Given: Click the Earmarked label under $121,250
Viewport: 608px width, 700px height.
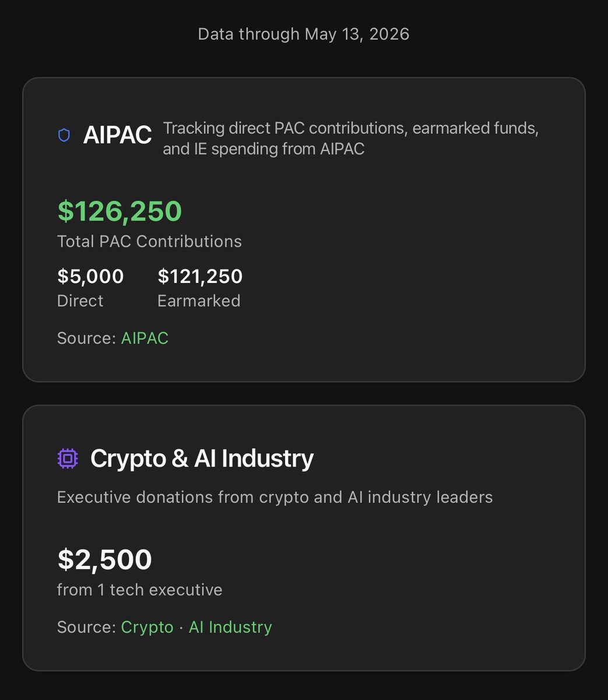Looking at the screenshot, I should 199,301.
